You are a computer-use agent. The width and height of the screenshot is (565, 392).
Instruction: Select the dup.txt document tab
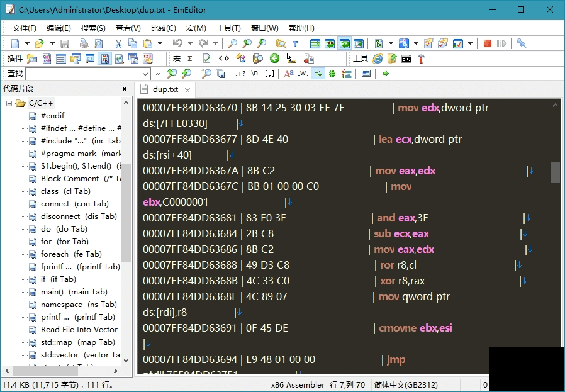(165, 89)
